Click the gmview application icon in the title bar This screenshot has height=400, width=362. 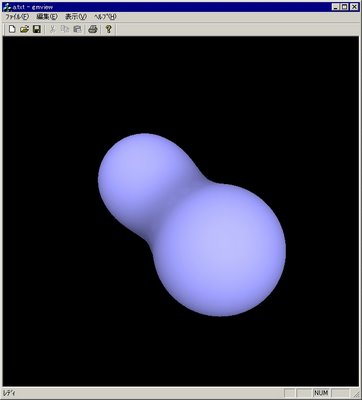7,7
